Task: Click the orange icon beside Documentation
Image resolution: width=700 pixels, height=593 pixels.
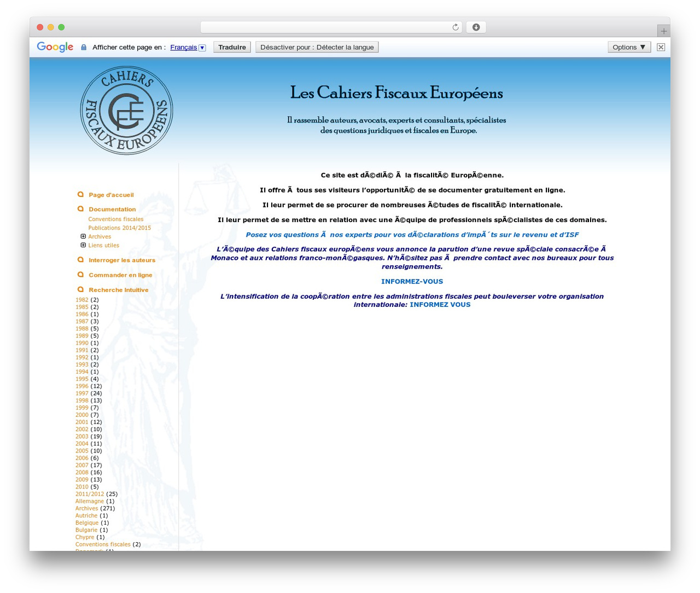Action: 81,209
